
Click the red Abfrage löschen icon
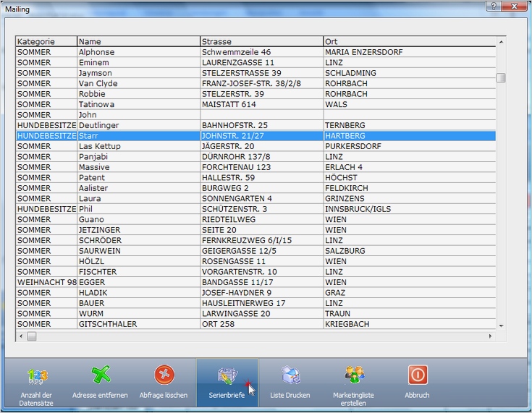tap(164, 375)
